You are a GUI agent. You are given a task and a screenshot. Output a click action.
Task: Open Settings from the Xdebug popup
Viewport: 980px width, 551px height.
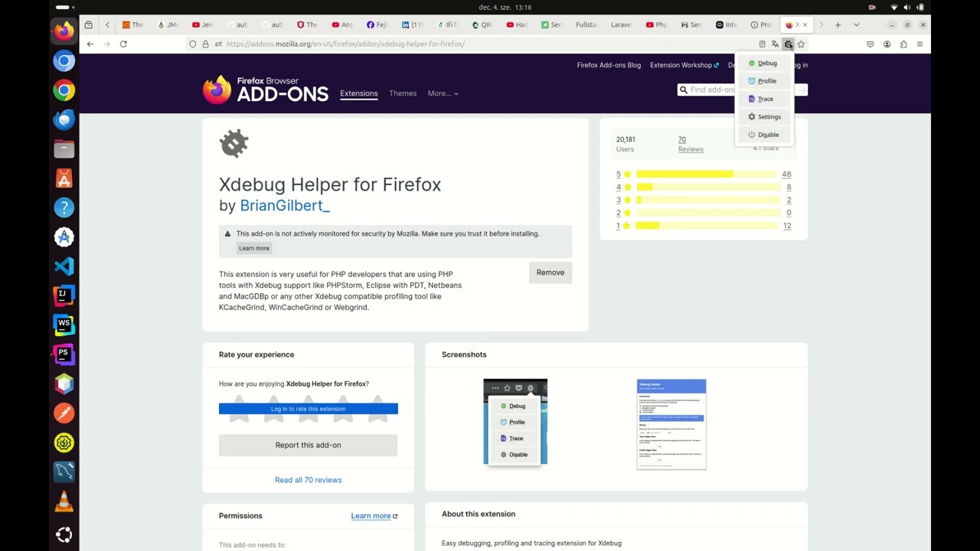click(764, 117)
